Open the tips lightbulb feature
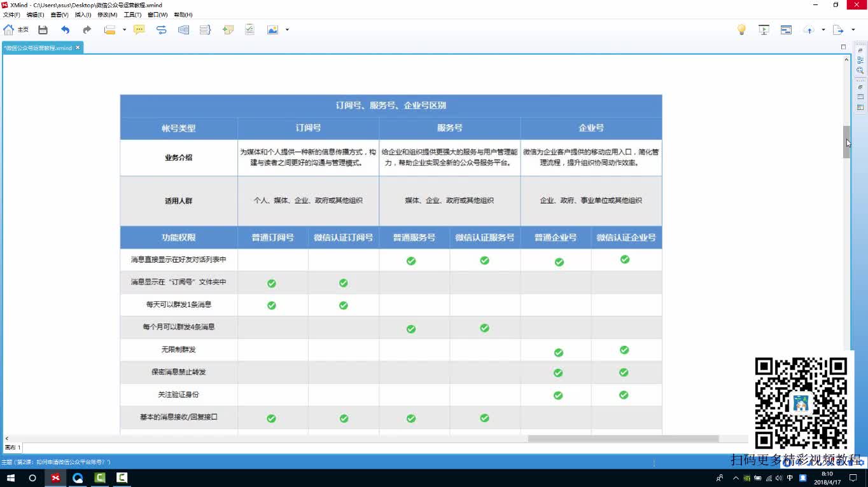 (x=741, y=29)
